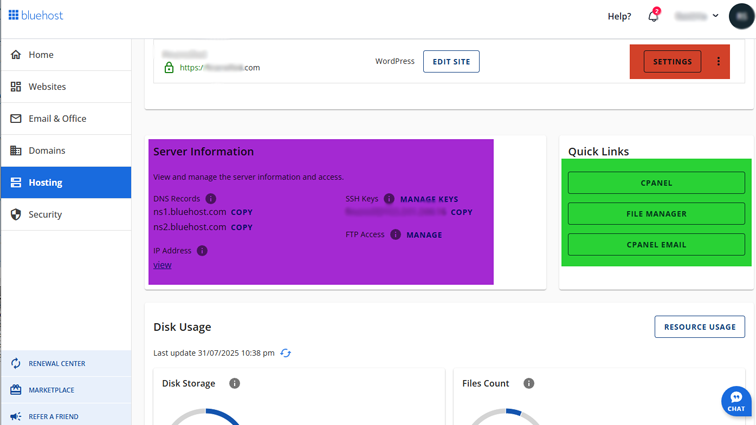Click Manage Keys link
The width and height of the screenshot is (756, 425).
429,199
